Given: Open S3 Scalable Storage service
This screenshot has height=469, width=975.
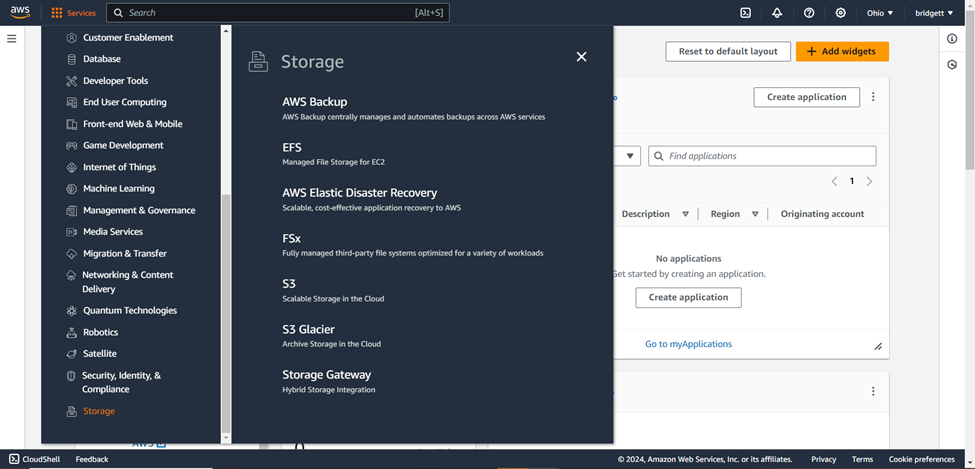Looking at the screenshot, I should [x=289, y=284].
